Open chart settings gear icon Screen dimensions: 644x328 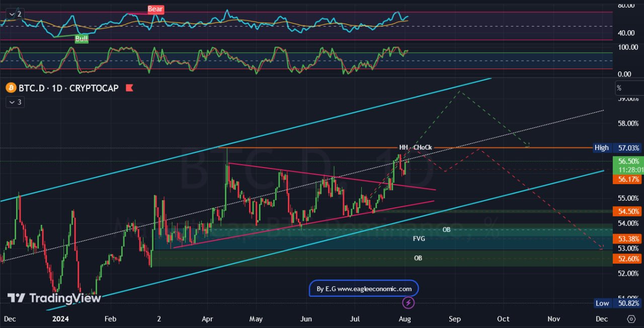(631, 319)
